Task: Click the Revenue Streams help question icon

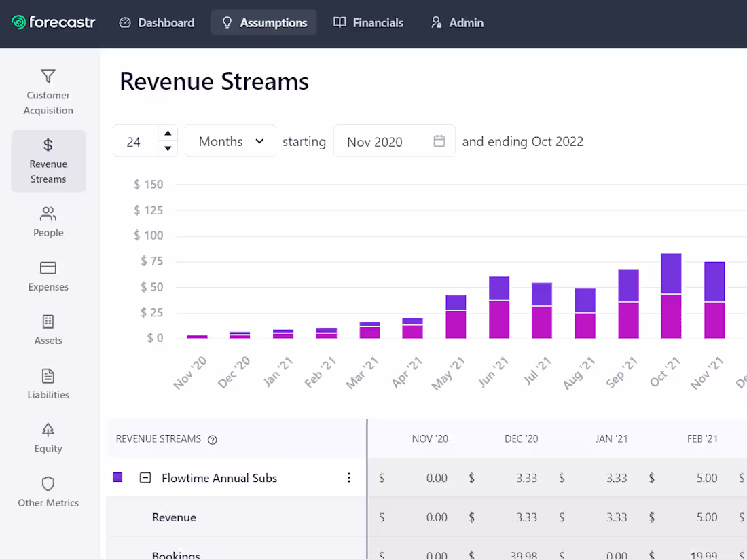Action: 213,440
